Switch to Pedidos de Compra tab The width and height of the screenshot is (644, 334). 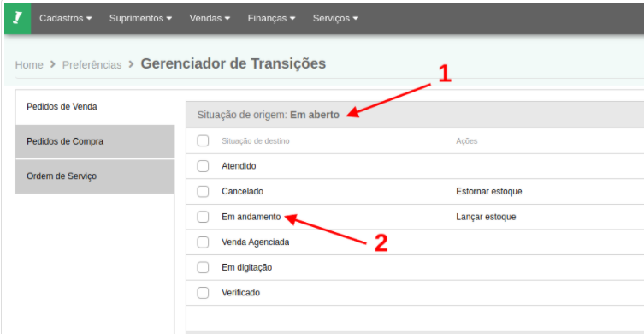point(95,141)
